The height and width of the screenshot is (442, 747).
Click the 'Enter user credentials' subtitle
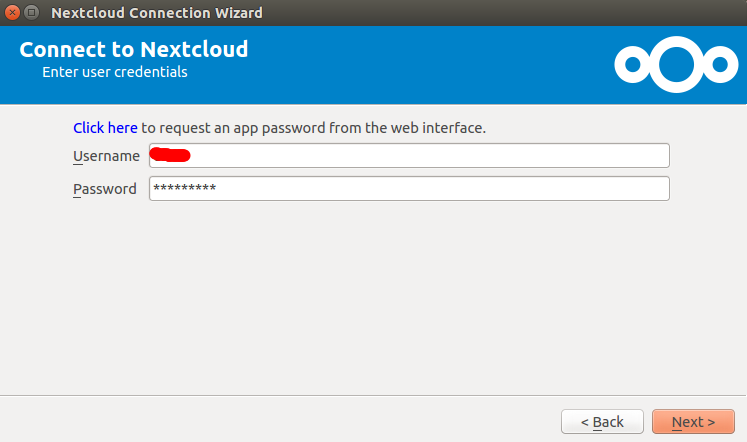tap(115, 72)
